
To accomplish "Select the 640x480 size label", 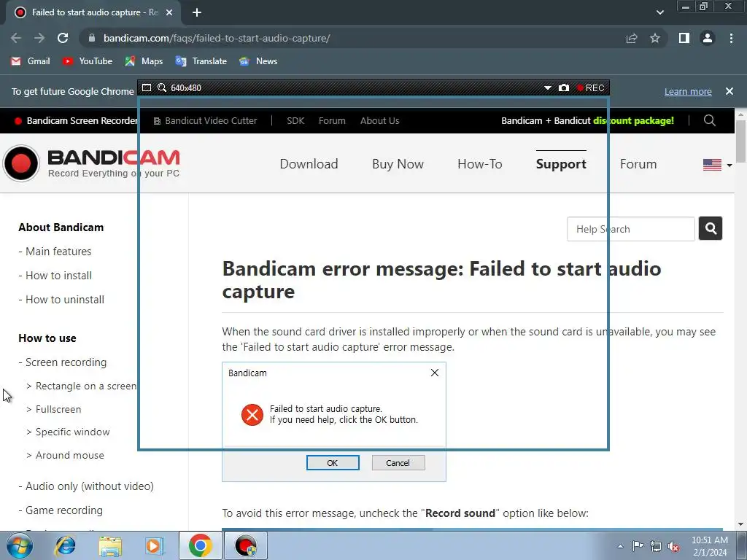I will [x=186, y=88].
